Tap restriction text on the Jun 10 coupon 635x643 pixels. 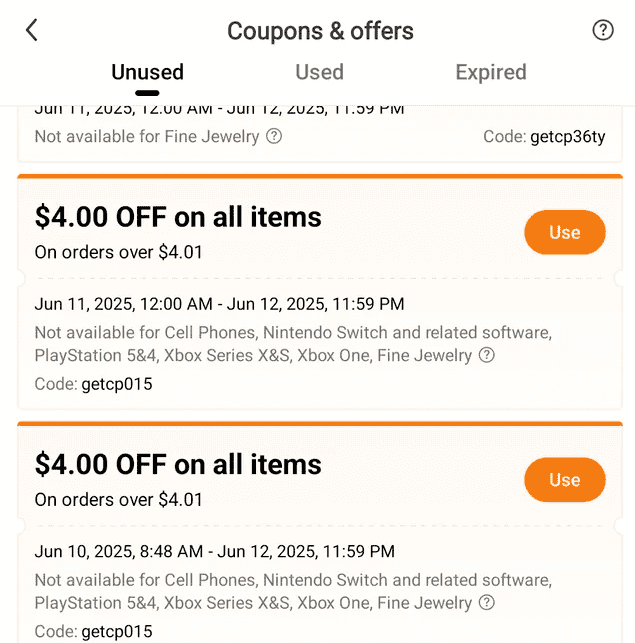point(292,591)
